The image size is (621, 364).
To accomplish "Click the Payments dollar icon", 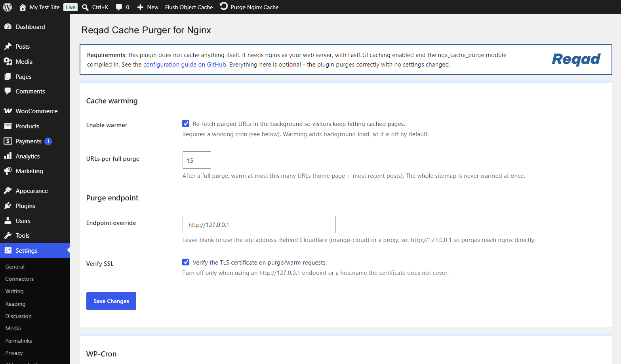I will point(8,141).
